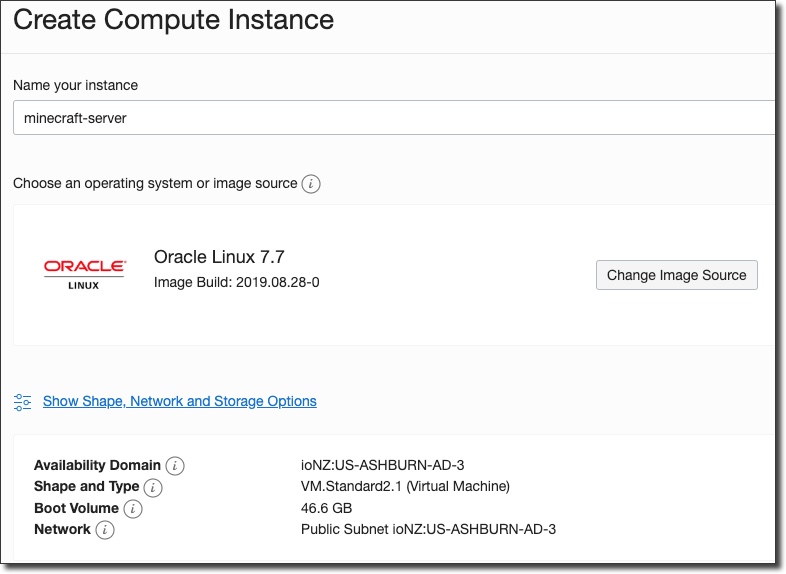
Task: Click the Name your instance label
Action: 76,85
